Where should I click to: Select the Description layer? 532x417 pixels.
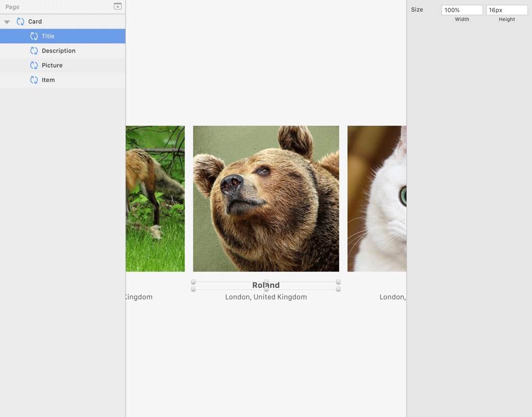58,51
